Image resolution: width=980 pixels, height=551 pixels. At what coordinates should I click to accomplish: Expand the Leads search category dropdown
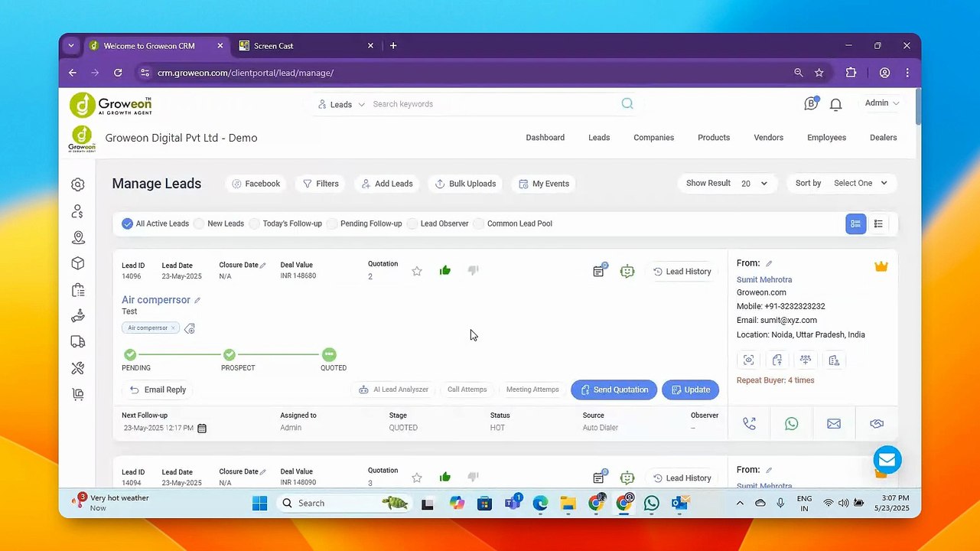tap(341, 104)
